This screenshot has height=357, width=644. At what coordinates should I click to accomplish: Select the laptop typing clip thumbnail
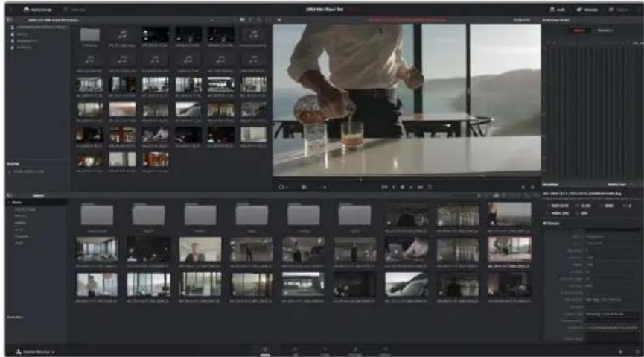(407, 249)
